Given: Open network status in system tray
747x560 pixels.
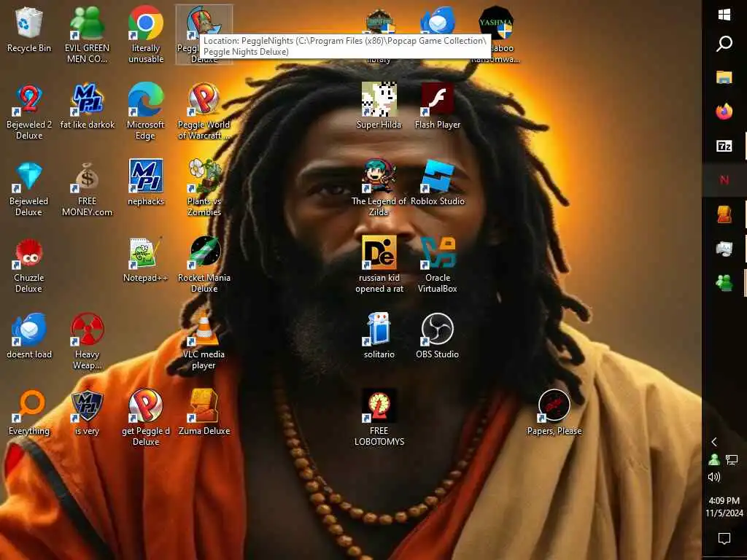Looking at the screenshot, I should click(x=732, y=459).
